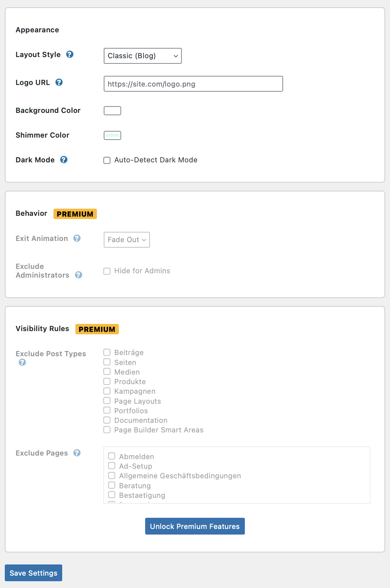
Task: Open the Background Color swatch
Action: [x=112, y=110]
